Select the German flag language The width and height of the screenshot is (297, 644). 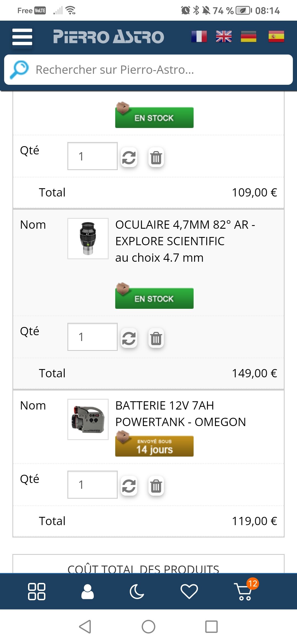click(x=249, y=36)
